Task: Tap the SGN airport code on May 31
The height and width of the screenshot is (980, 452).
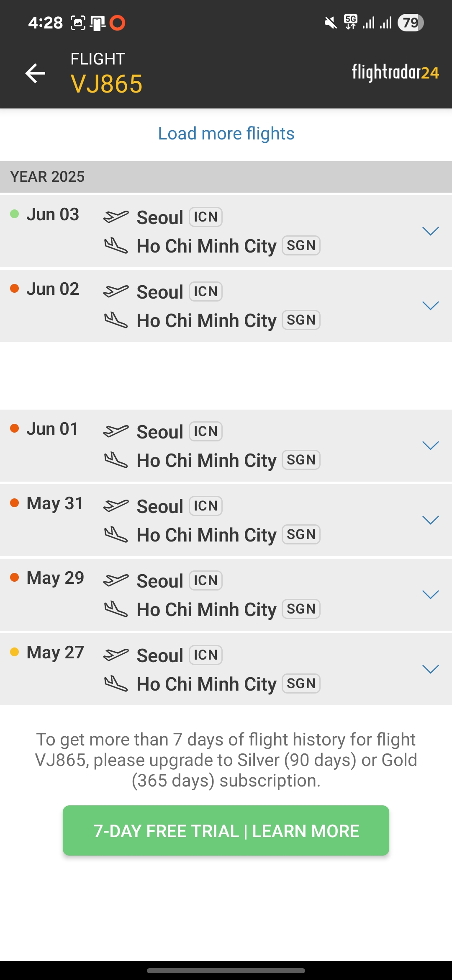Action: (x=301, y=534)
